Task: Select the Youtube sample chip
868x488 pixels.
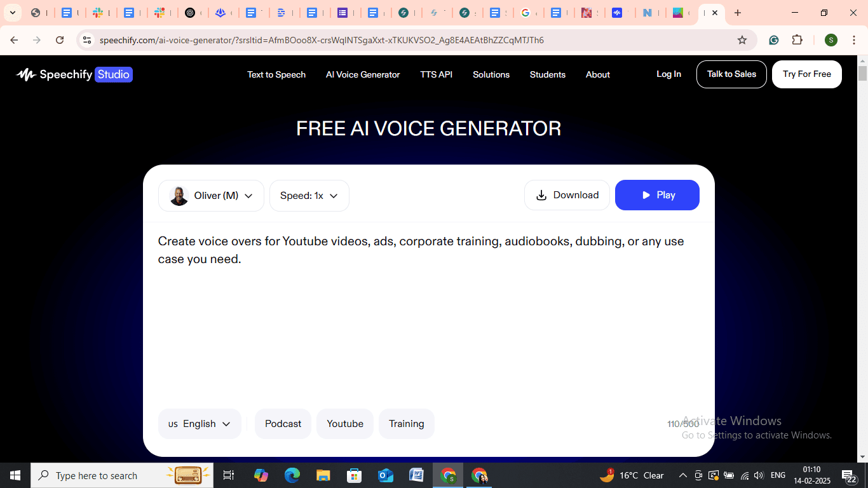Action: 345,424
